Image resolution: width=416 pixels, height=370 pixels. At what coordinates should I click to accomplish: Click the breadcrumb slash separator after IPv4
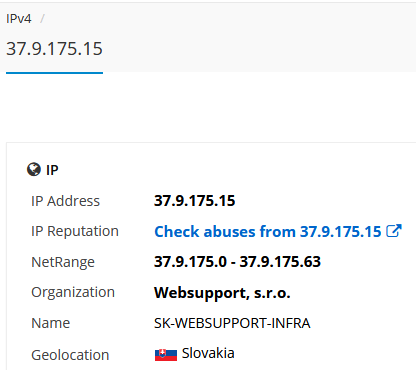[x=42, y=19]
